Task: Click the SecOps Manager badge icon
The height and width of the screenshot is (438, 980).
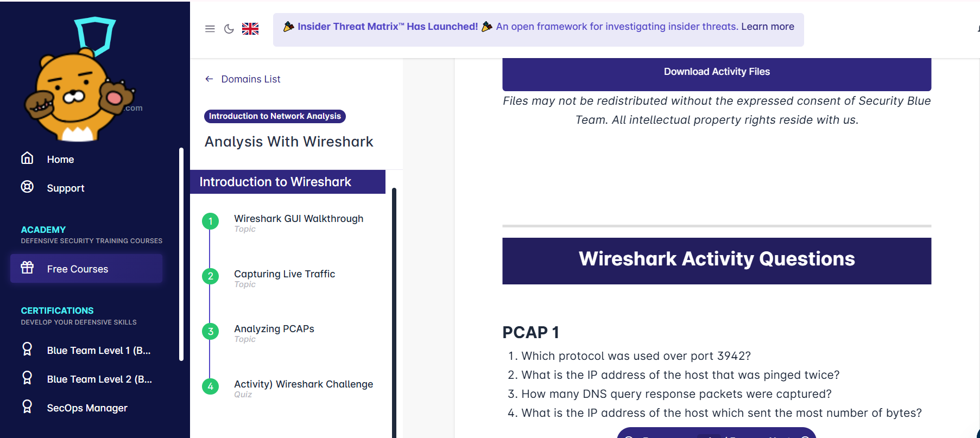Action: pos(27,407)
